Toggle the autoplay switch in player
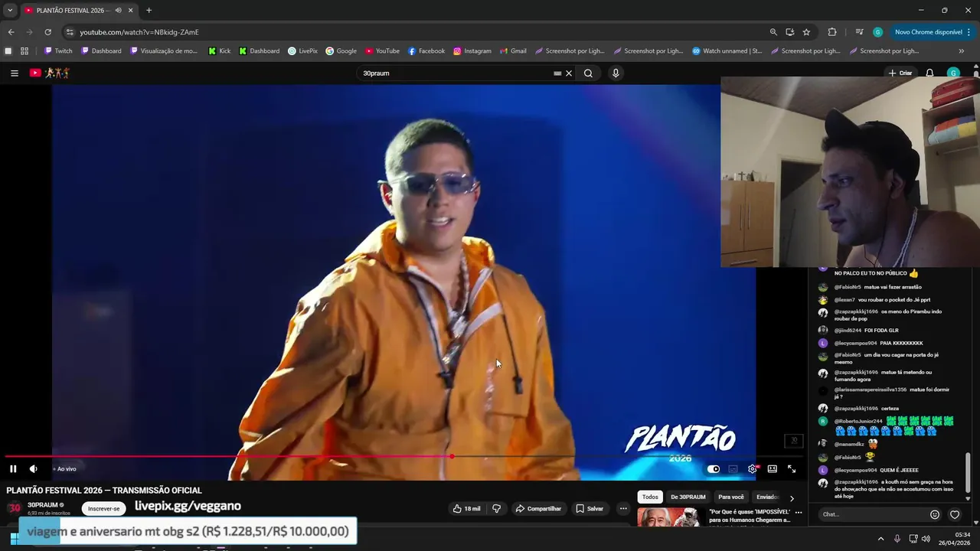This screenshot has width=980, height=551. coord(714,469)
